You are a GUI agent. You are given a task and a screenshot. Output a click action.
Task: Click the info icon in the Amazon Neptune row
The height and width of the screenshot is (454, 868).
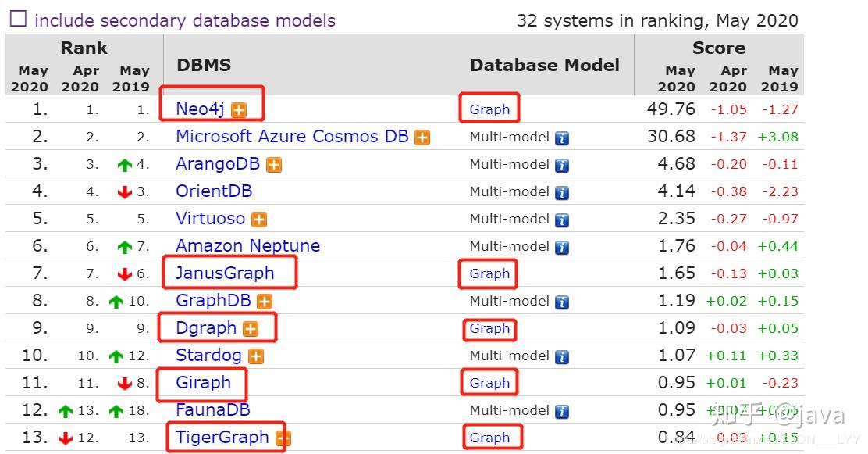click(561, 248)
